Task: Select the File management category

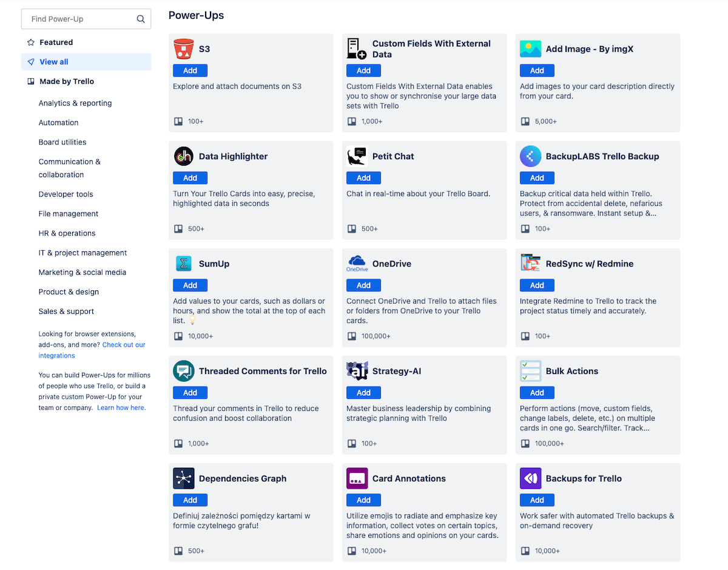Action: [68, 214]
